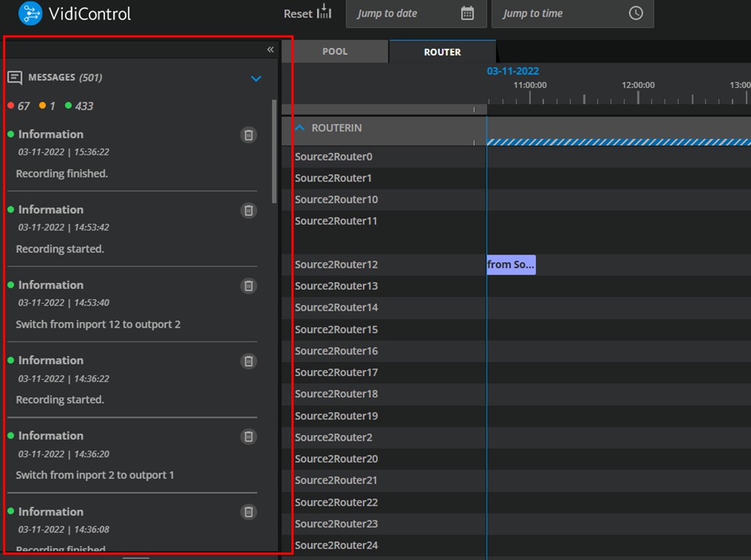Select the ROUTER tab
Viewport: 751px width, 560px height.
tap(442, 52)
